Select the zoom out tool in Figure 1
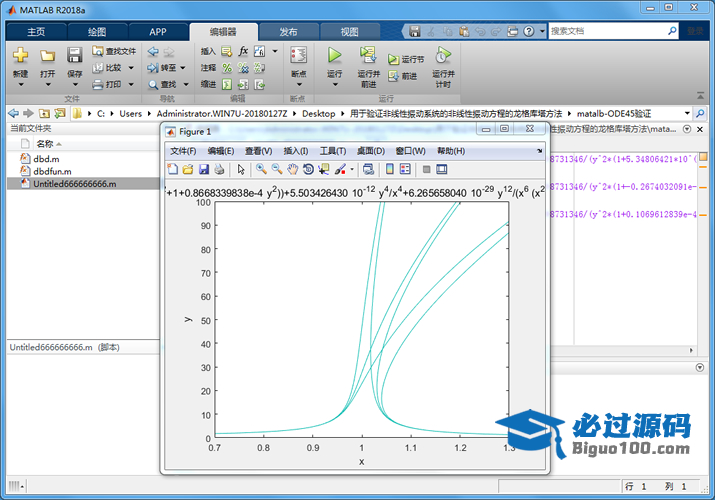715x500 pixels. [277, 169]
